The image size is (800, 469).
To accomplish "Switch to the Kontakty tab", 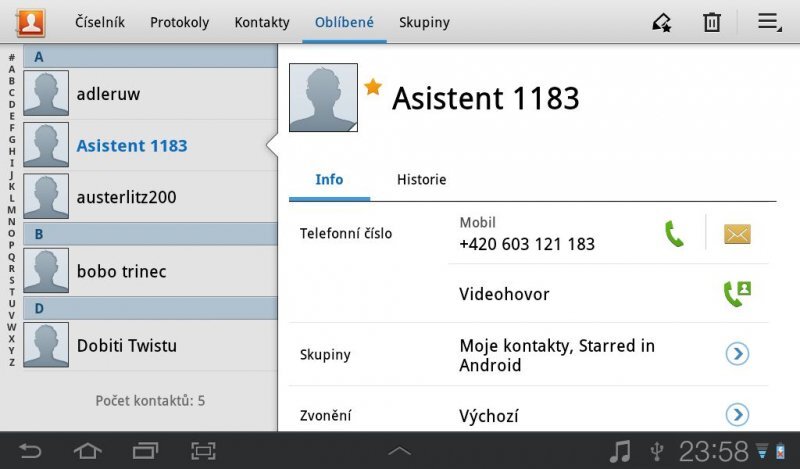I will pos(262,22).
